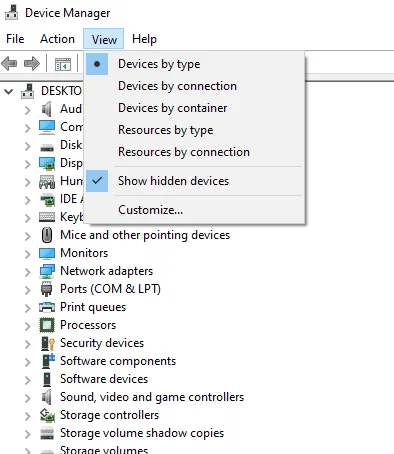Click the Storage controllers icon
The width and height of the screenshot is (394, 454).
[47, 415]
